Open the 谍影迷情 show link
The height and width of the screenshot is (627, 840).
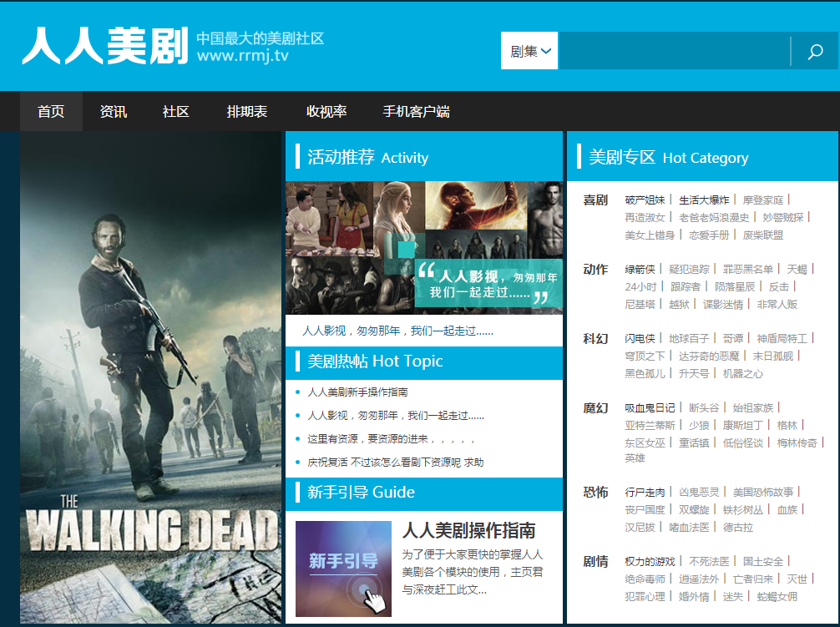coord(723,305)
